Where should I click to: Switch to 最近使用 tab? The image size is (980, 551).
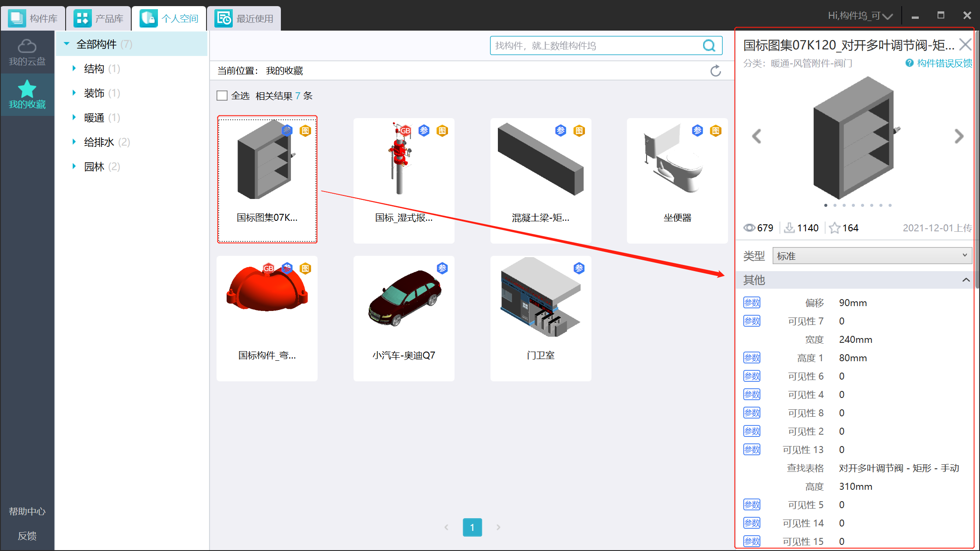point(244,18)
